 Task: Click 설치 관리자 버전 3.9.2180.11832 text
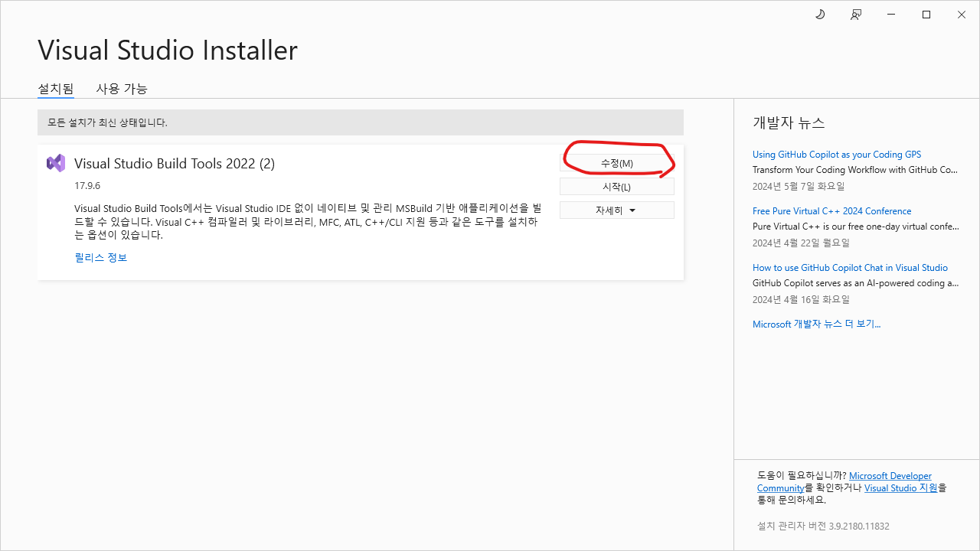tap(823, 527)
